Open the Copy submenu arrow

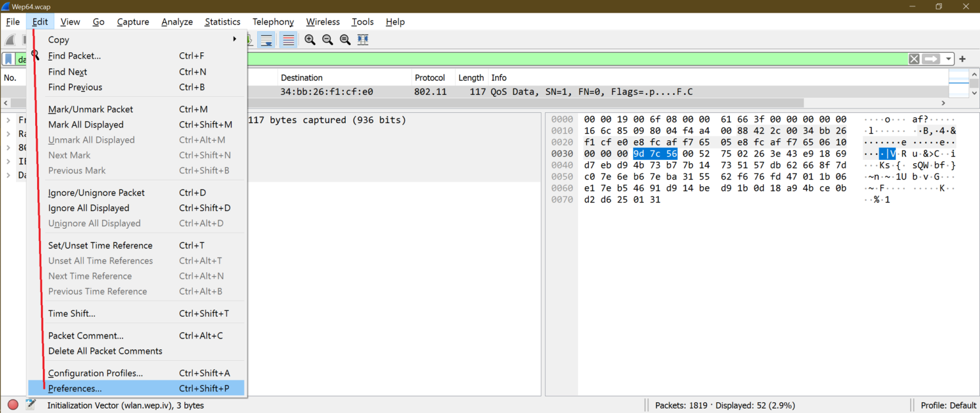(234, 39)
